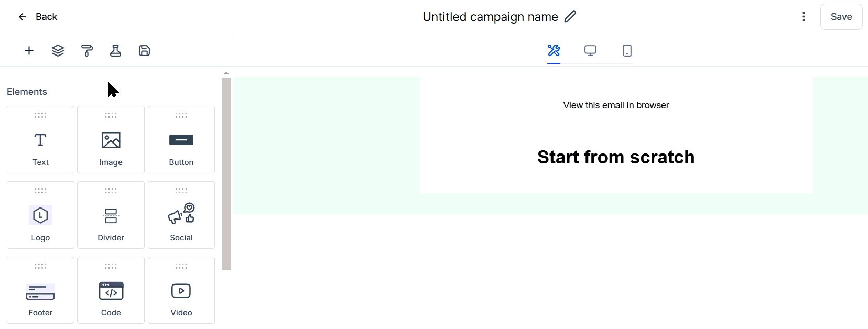Image resolution: width=868 pixels, height=329 pixels.
Task: Open the layers stack icon
Action: pos(58,51)
